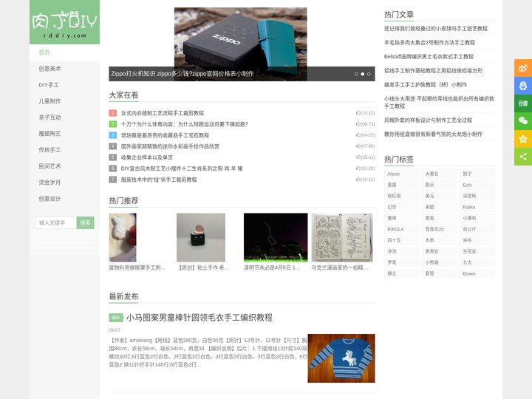532x399 pixels.
Task: Open the article 收集企业样本以及单页
Action: [x=147, y=157]
